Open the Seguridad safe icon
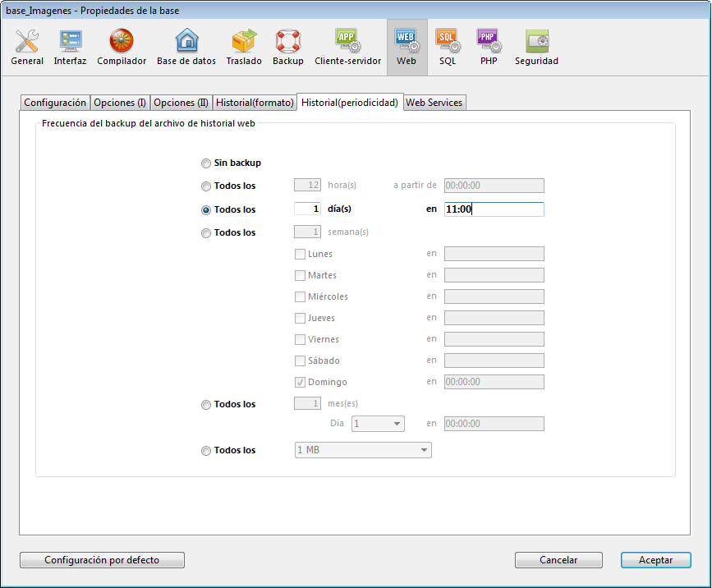Viewport: 712px width, 588px height. 536,48
